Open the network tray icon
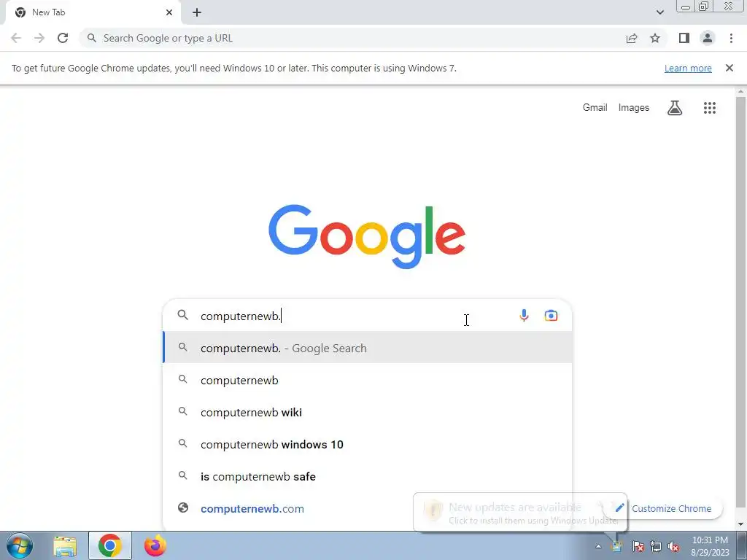The width and height of the screenshot is (747, 560). point(656,546)
